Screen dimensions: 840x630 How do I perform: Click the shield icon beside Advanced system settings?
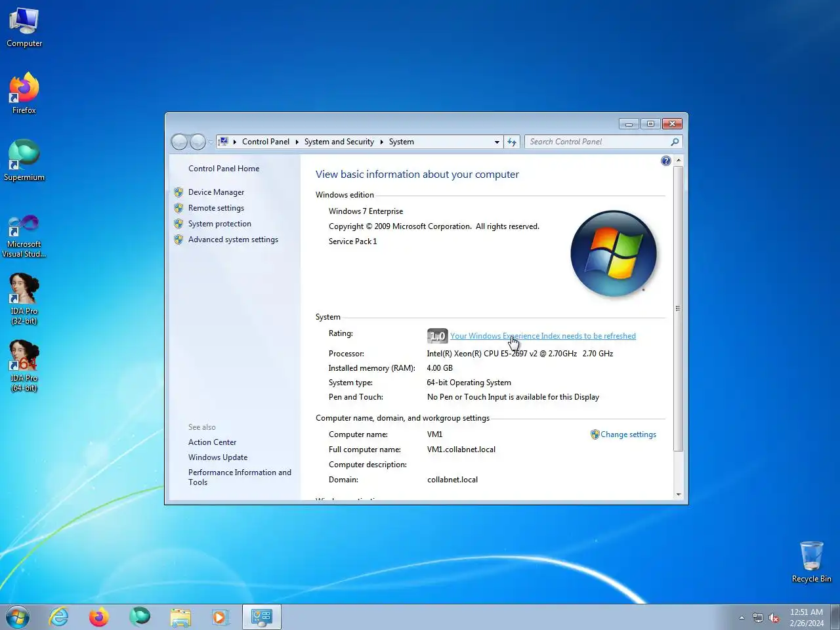(x=178, y=240)
